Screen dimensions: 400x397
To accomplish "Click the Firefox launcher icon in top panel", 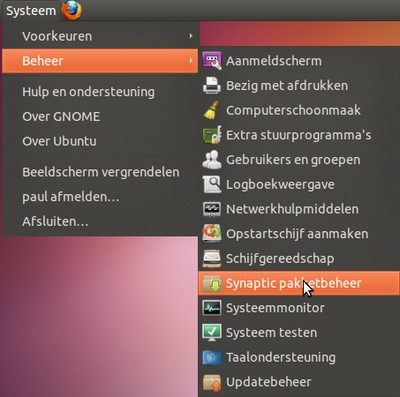I will point(72,10).
